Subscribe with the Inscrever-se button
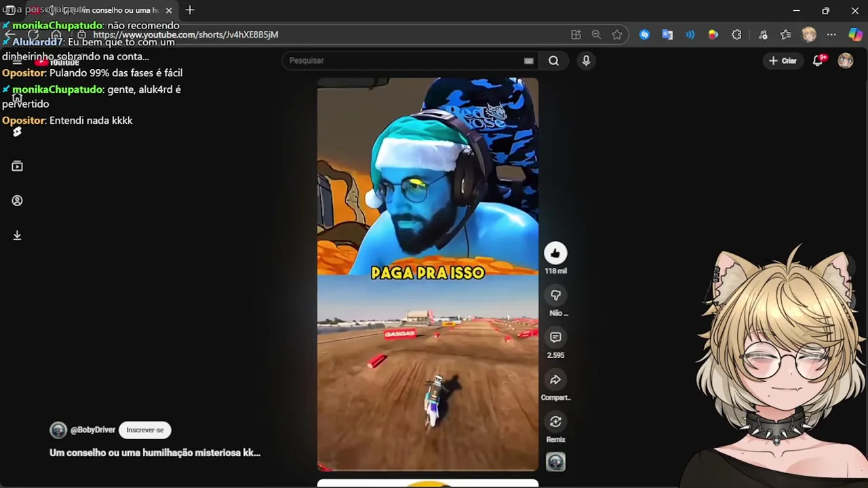This screenshot has height=488, width=868. pyautogui.click(x=145, y=430)
